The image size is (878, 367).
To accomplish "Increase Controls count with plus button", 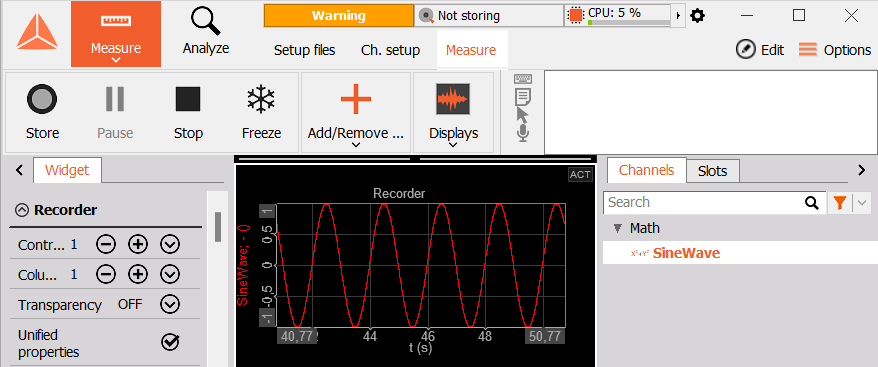I will point(138,244).
